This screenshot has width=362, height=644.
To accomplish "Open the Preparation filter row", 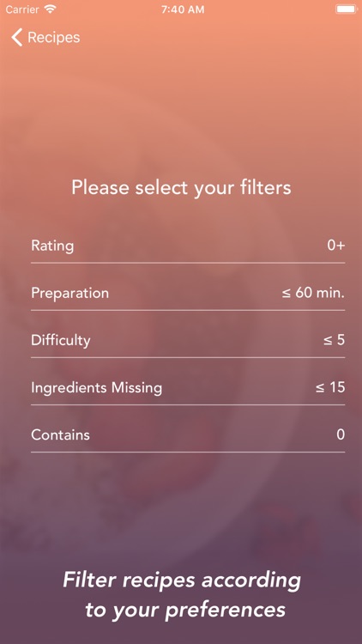I will coord(188,294).
